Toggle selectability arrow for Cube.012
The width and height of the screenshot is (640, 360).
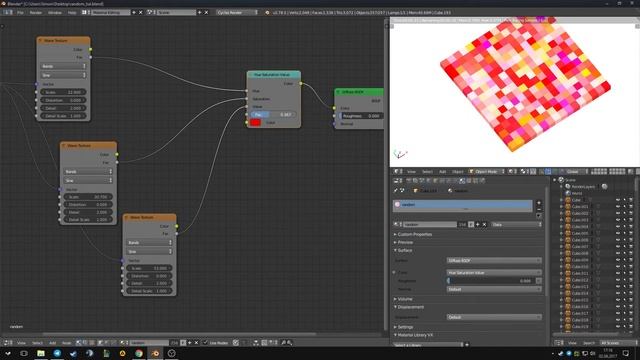(x=624, y=280)
